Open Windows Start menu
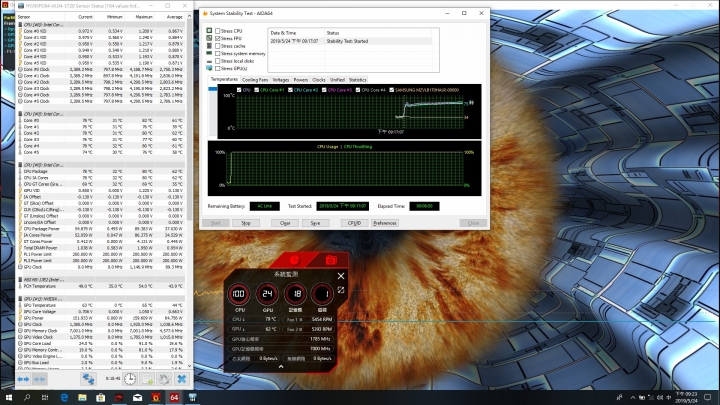 click(8, 397)
